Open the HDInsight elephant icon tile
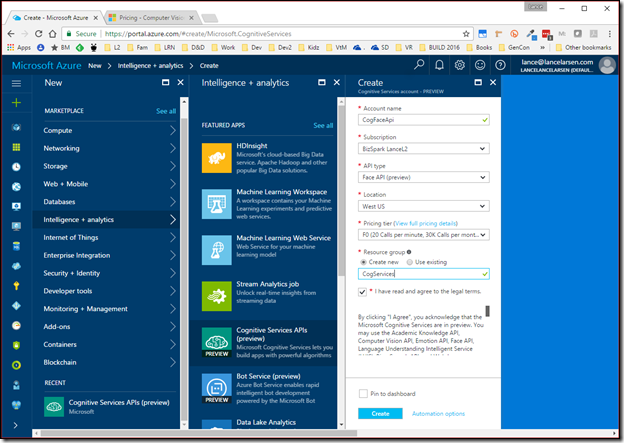 pos(216,158)
